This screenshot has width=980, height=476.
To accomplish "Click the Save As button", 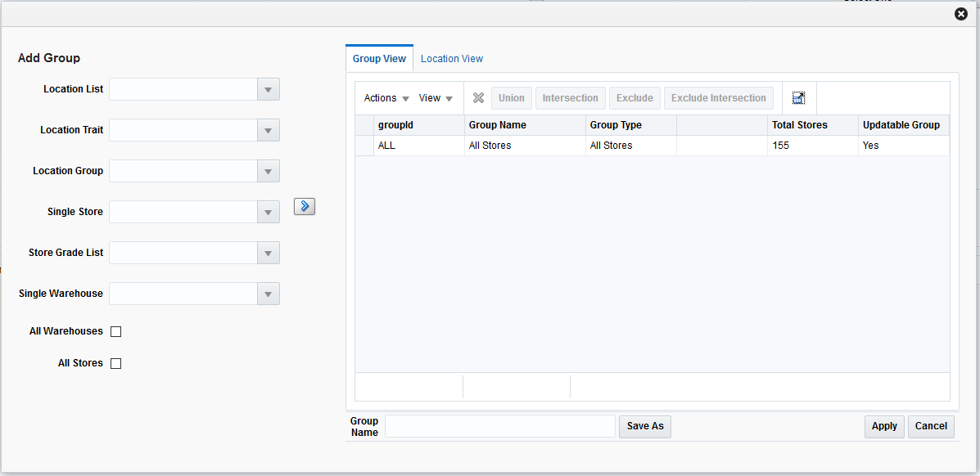I will (645, 426).
